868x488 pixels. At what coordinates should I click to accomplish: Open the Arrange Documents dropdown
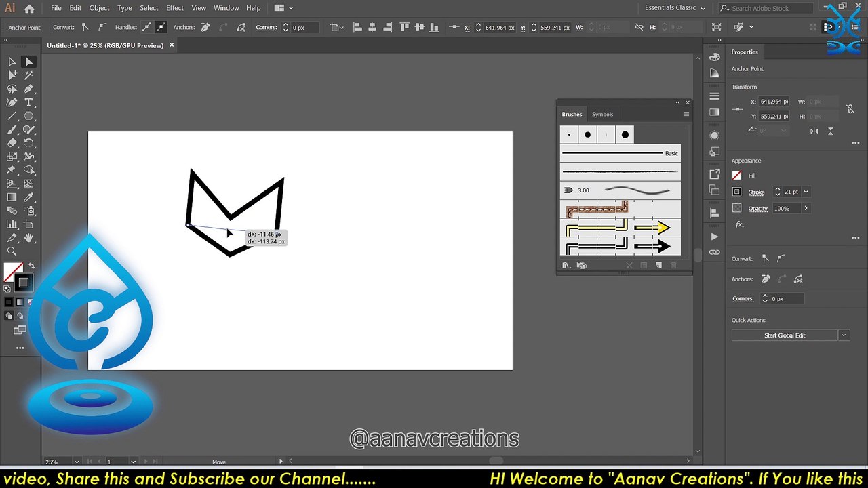pyautogui.click(x=283, y=8)
